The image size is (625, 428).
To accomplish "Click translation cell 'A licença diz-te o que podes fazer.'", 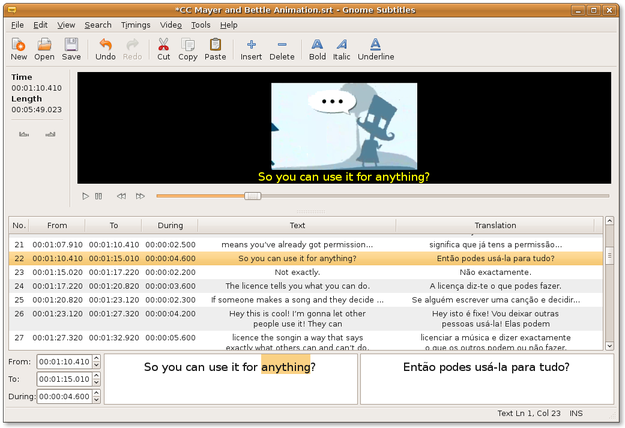I will 495,286.
